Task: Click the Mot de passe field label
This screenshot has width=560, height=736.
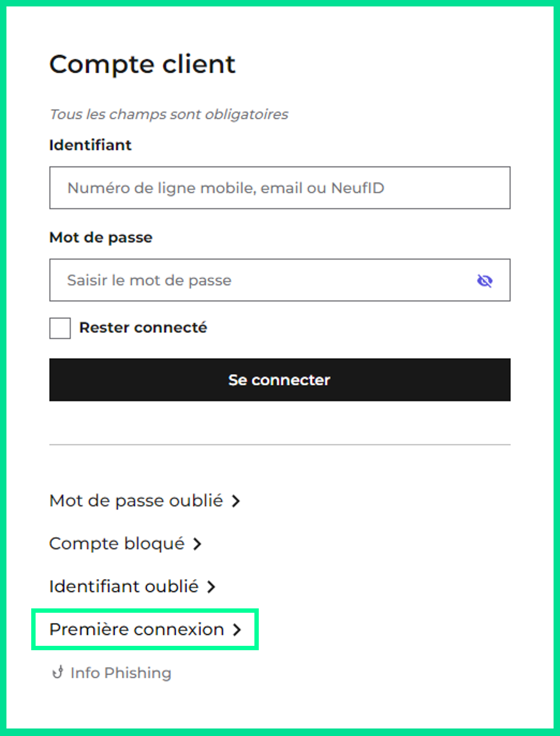Action: click(x=101, y=237)
